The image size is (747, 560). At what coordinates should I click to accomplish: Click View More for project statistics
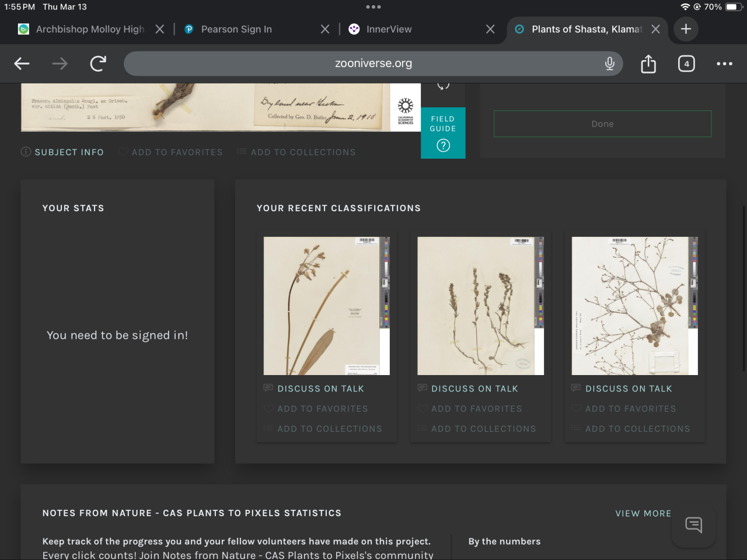(x=643, y=513)
